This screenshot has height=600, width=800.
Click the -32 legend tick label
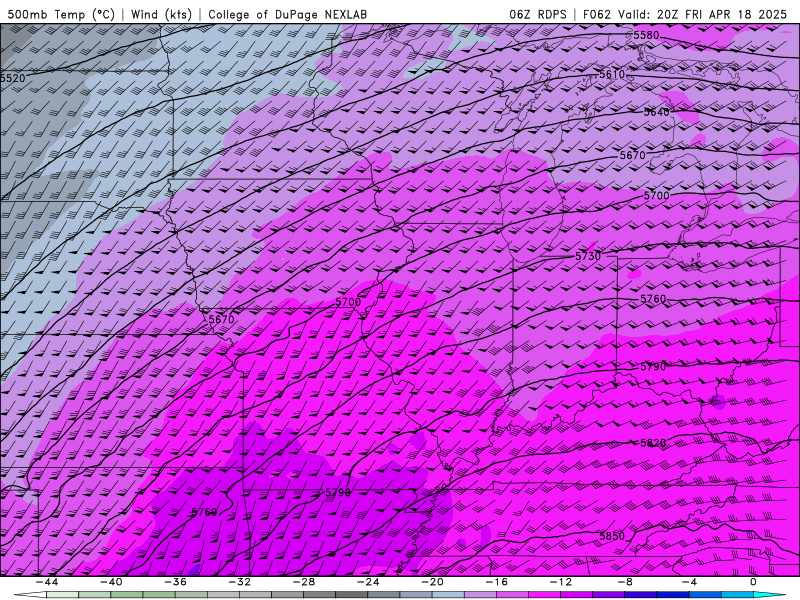coord(240,582)
